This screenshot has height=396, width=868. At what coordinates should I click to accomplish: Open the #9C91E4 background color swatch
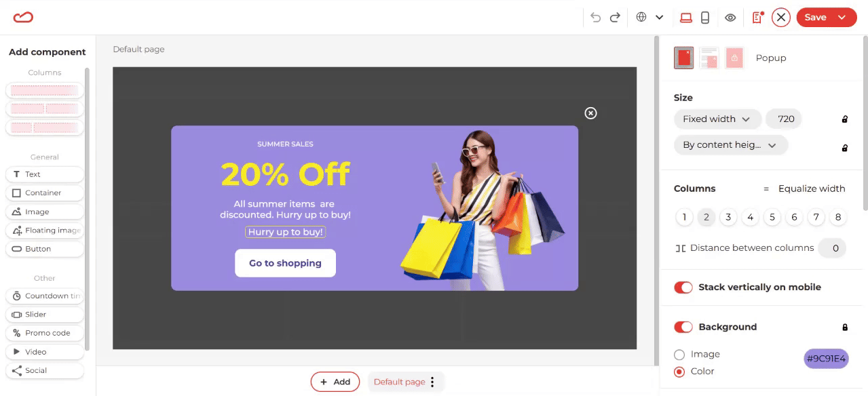click(826, 359)
